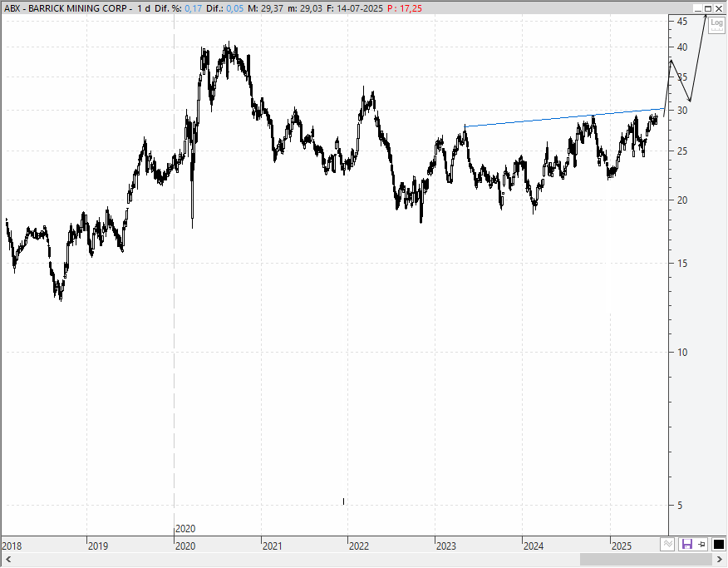This screenshot has width=728, height=568.
Task: Click the 40 price axis label
Action: tap(682, 47)
